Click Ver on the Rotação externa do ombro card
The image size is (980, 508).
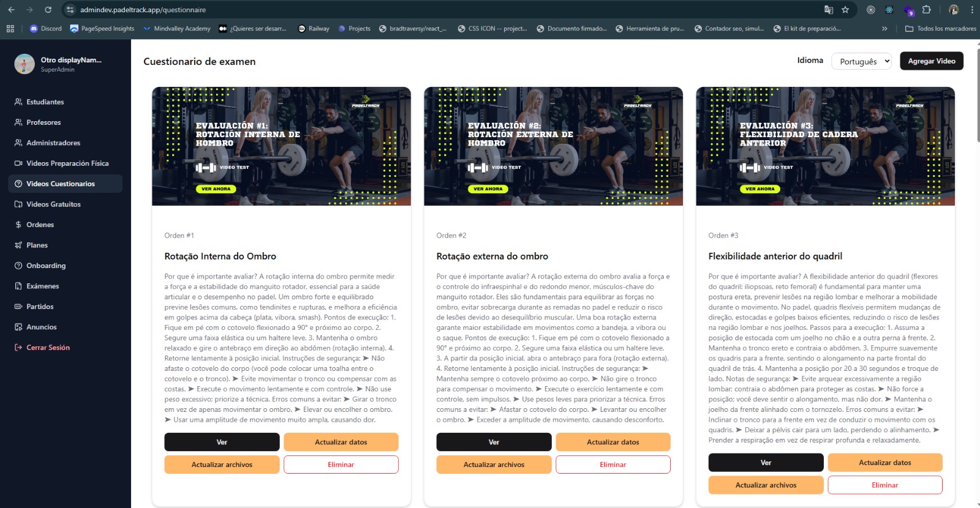[x=494, y=442]
